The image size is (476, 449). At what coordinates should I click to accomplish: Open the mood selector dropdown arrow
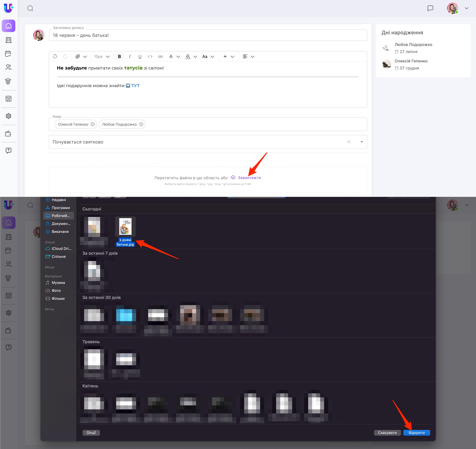coord(362,142)
